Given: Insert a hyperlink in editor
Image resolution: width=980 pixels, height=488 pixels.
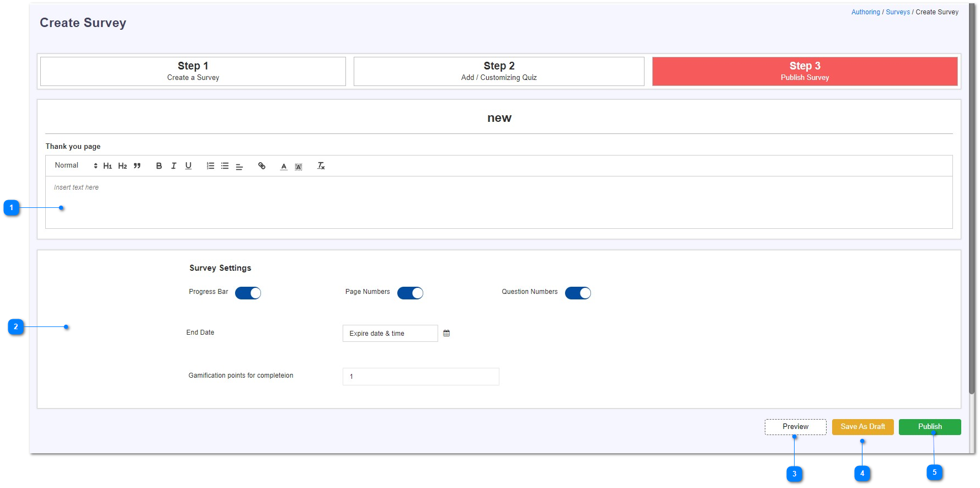Looking at the screenshot, I should pos(262,166).
